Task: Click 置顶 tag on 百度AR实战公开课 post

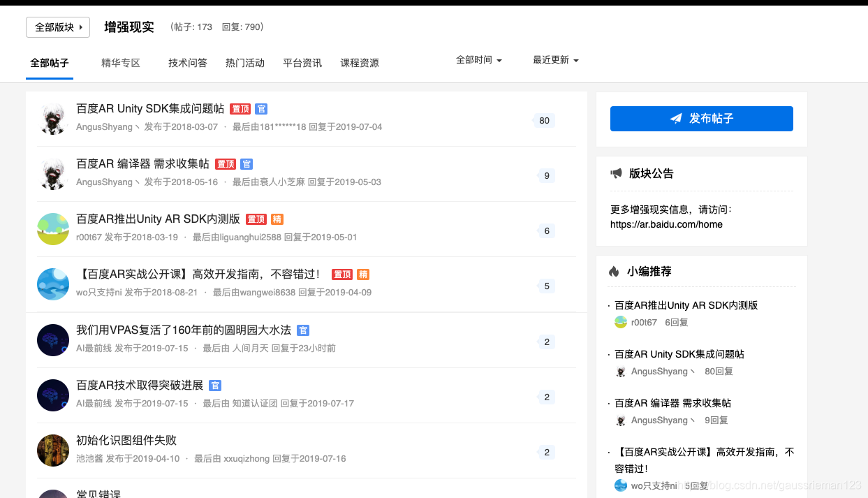Action: [342, 274]
